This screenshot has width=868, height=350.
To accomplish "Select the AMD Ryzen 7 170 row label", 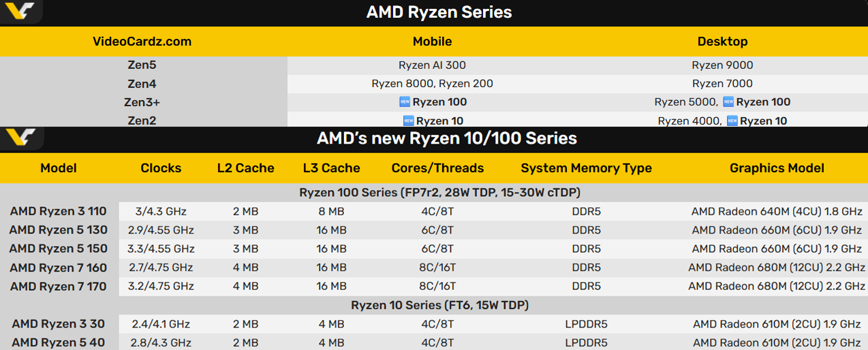I will point(59,287).
